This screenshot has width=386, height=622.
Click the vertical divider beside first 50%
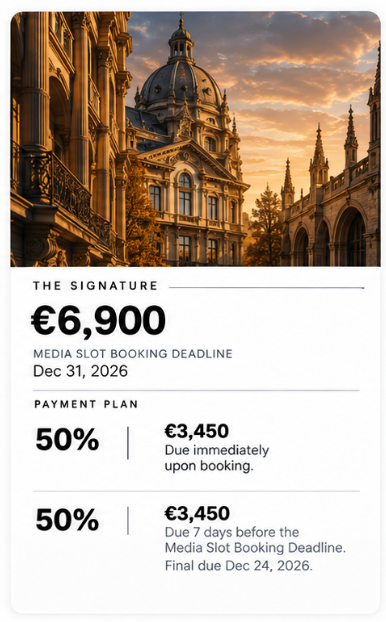(x=128, y=443)
